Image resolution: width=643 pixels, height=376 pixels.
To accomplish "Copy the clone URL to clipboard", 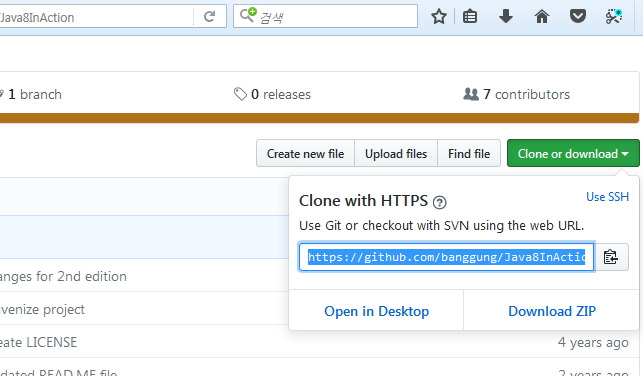I will tap(611, 257).
